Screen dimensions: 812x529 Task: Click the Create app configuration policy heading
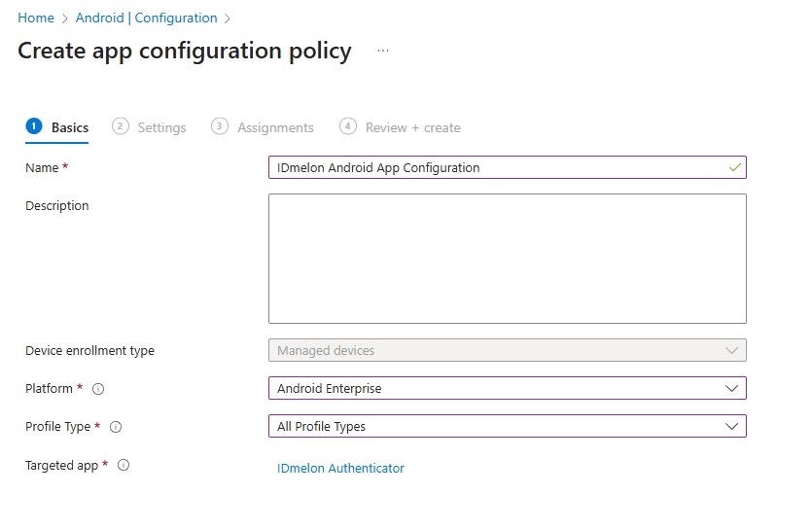click(185, 52)
